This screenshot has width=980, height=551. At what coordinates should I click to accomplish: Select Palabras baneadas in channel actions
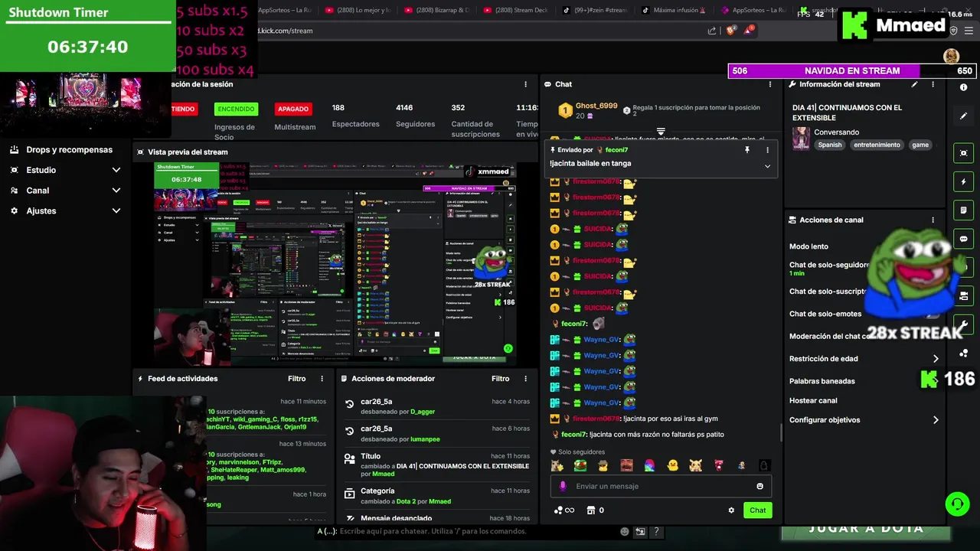pos(822,381)
